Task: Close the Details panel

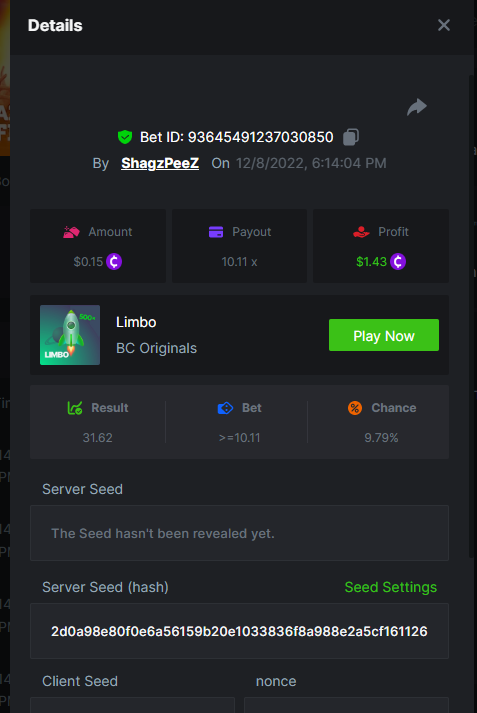Action: pyautogui.click(x=444, y=25)
